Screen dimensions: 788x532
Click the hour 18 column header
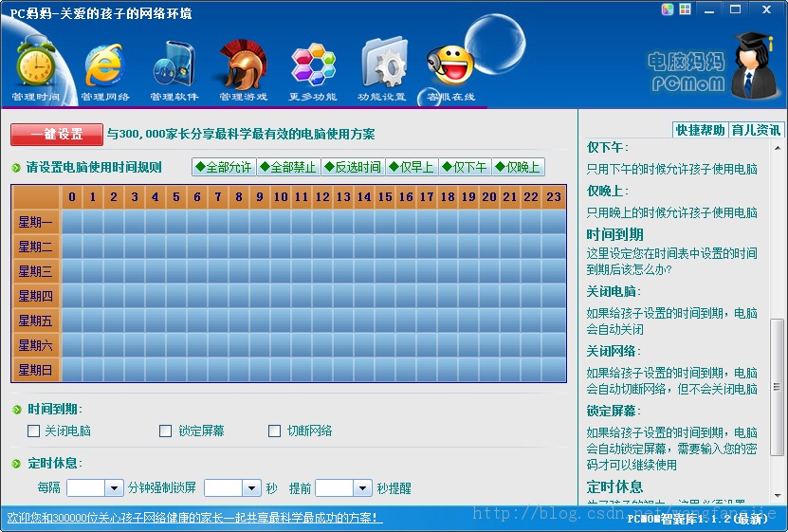pyautogui.click(x=448, y=196)
